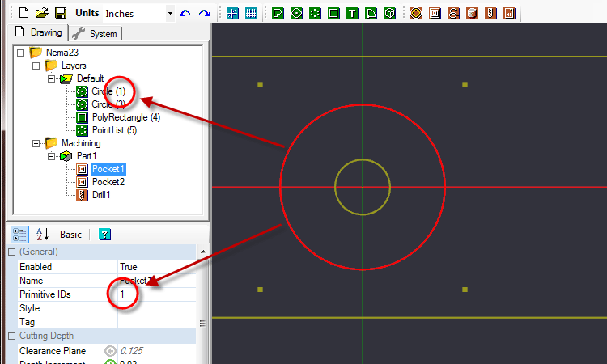Select the Point List drawing tool

(316, 13)
